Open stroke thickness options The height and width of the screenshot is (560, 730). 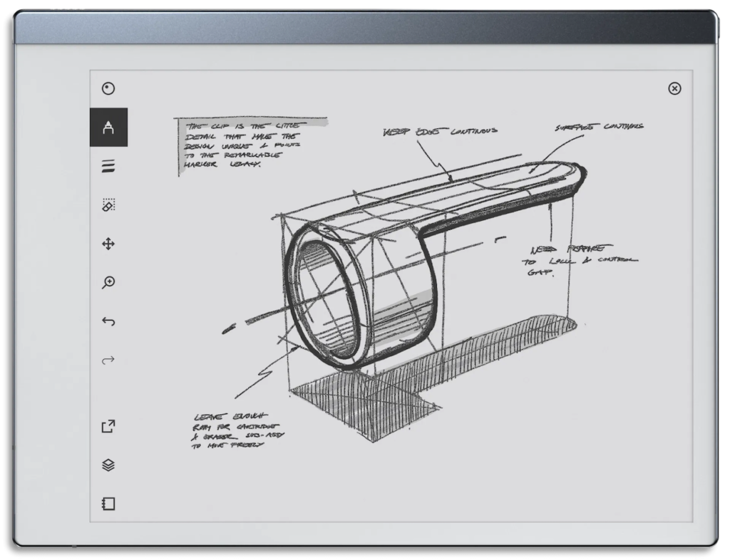coord(108,165)
